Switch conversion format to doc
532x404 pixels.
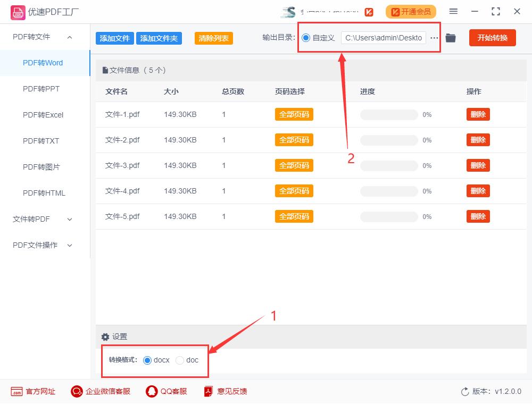179,360
